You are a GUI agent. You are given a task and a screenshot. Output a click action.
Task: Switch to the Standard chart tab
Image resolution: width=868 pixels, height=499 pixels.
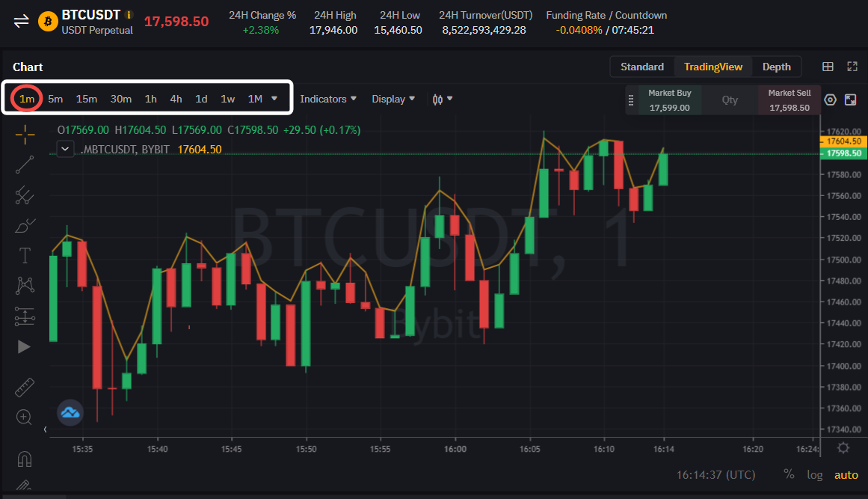(x=641, y=67)
